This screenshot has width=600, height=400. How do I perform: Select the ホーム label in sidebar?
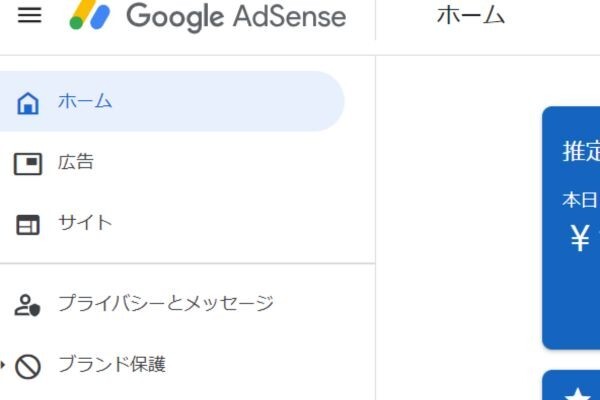(85, 102)
